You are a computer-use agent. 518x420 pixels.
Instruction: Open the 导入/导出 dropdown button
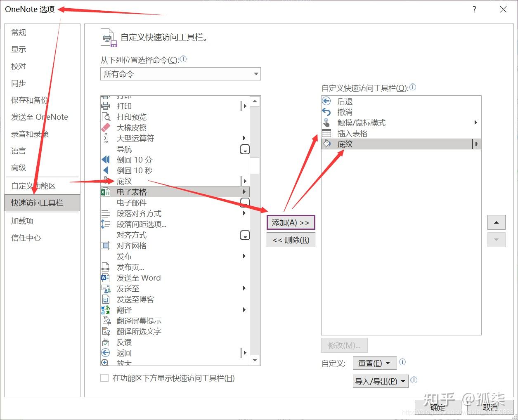381,381
